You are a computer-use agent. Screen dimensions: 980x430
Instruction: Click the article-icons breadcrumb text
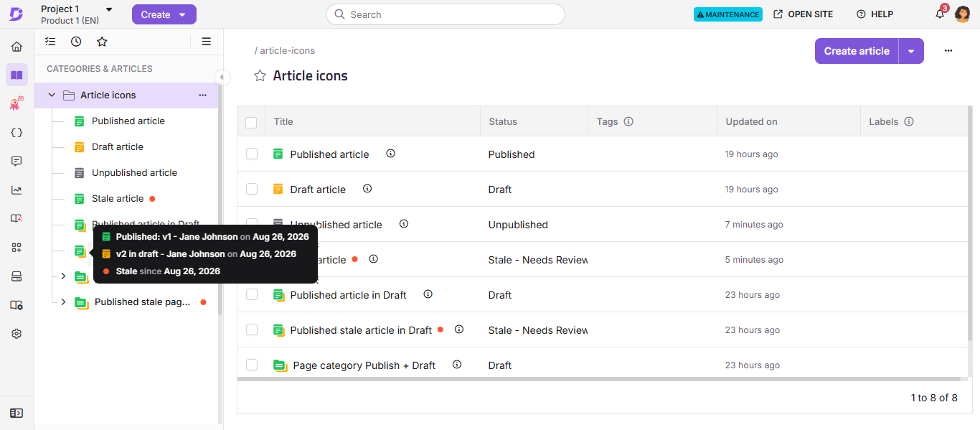[x=287, y=51]
